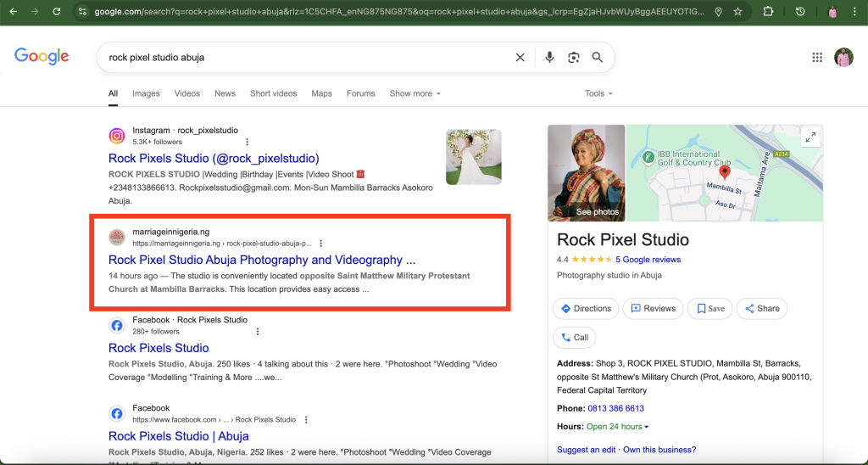Open Chrome profile avatar in toolbar
The width and height of the screenshot is (868, 465).
[x=832, y=12]
